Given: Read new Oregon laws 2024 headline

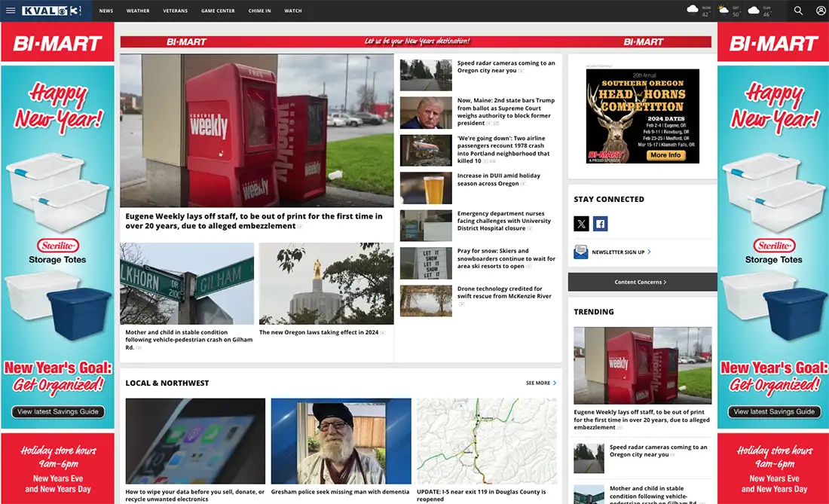Looking at the screenshot, I should coord(319,332).
